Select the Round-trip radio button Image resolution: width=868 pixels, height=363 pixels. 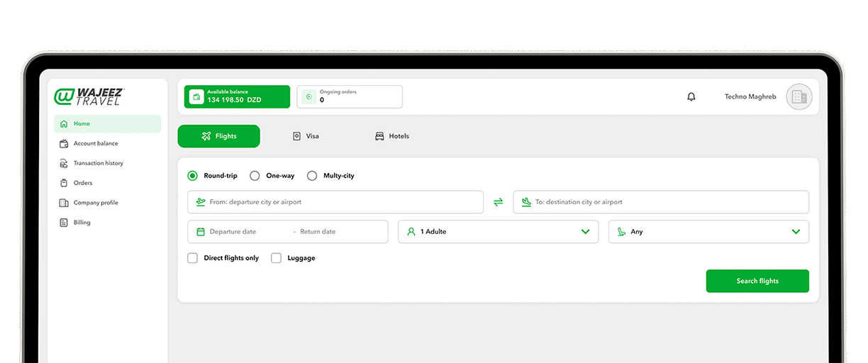tap(193, 176)
